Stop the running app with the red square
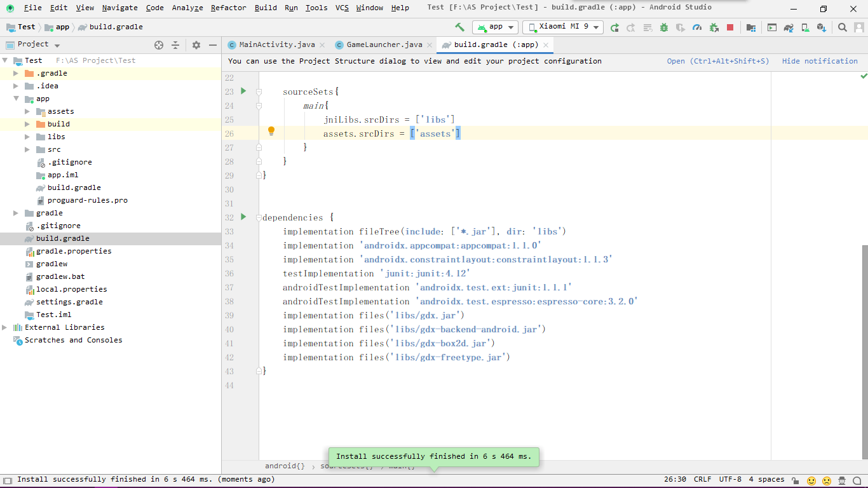The height and width of the screenshot is (488, 868). coord(730,27)
